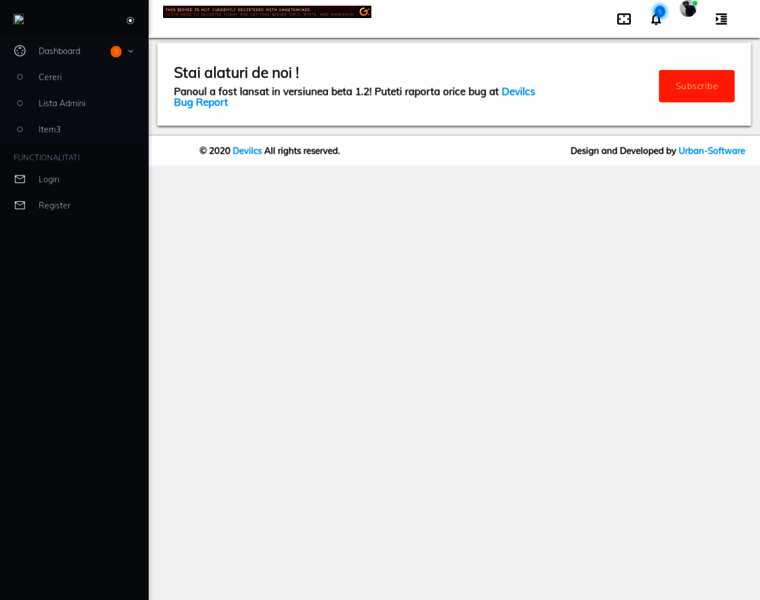Click the 'All rights reserved.' footer text
This screenshot has width=760, height=600.
pyautogui.click(x=302, y=151)
